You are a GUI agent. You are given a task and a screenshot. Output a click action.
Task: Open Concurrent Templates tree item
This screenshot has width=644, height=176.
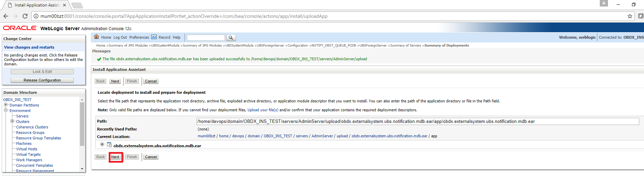[34, 165]
